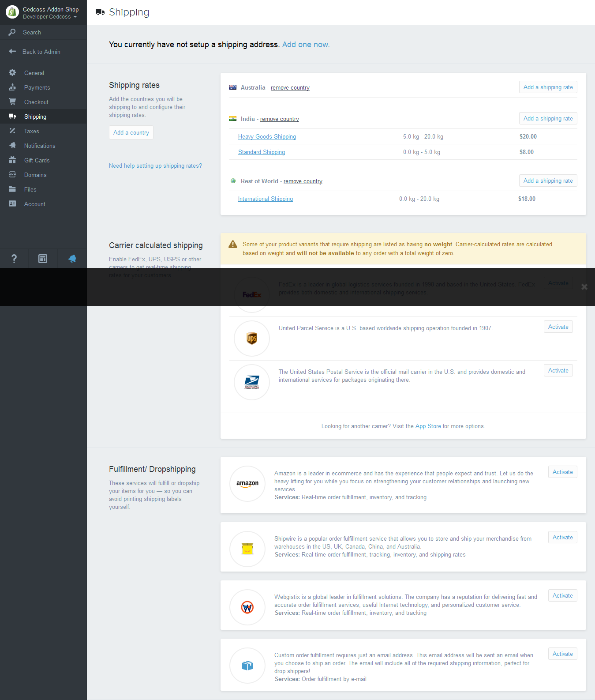Click the Australia flag icon
Screen dimensions: 595x700
[x=233, y=87]
